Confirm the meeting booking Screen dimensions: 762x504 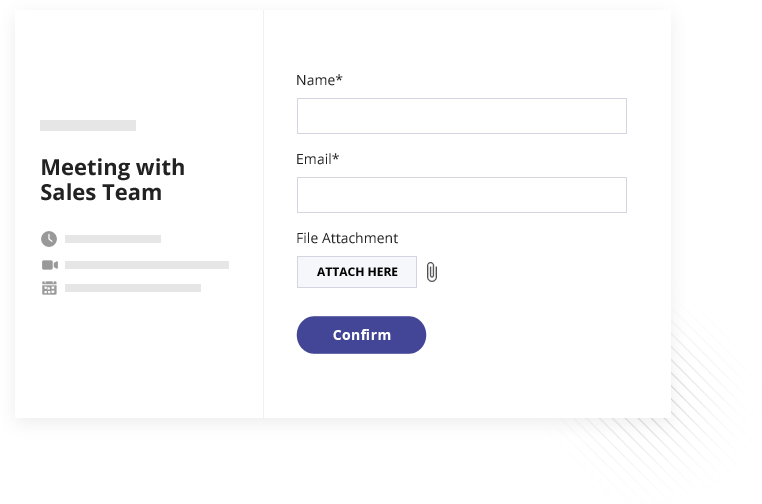tap(361, 335)
